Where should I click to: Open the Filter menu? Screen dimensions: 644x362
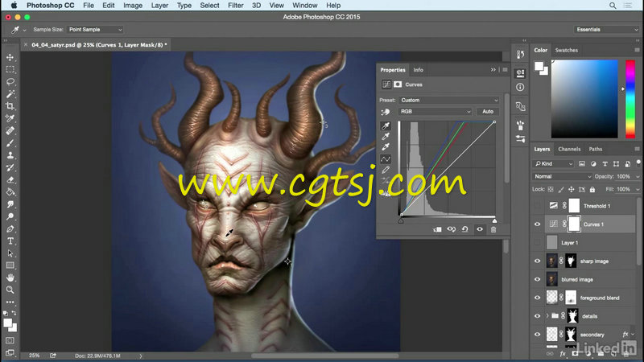point(235,6)
